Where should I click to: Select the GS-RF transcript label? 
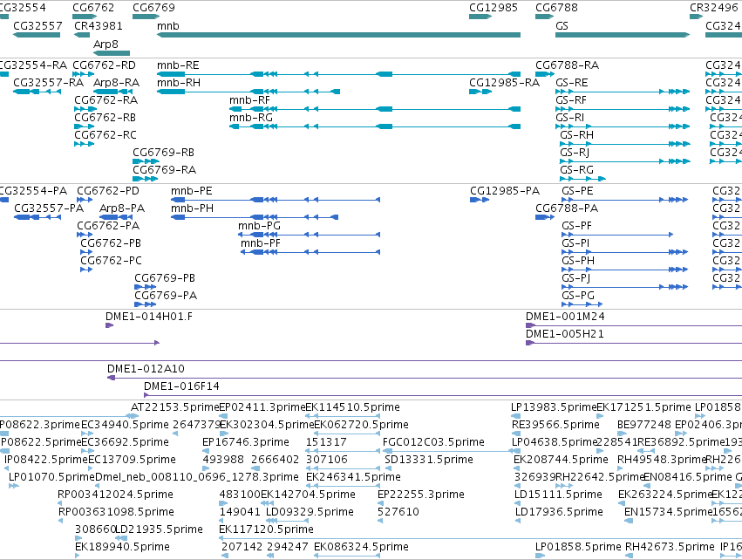tap(571, 100)
